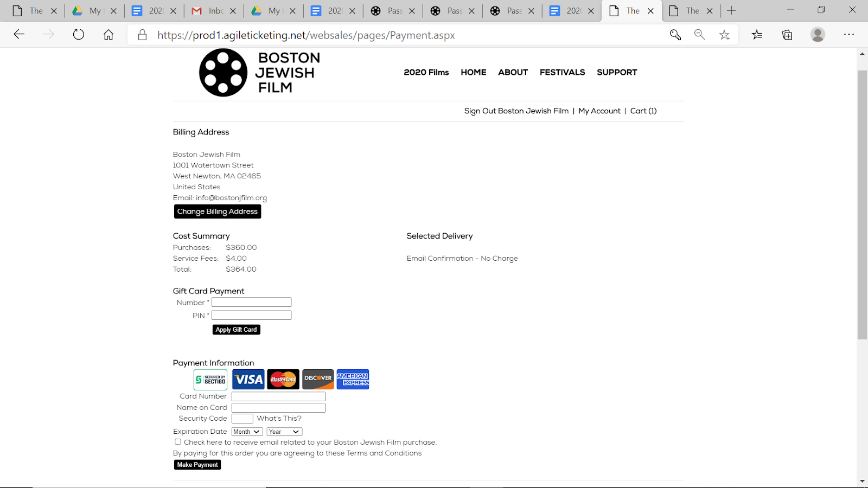Click the Boston Jewish Film reel logo
The height and width of the screenshot is (488, 868).
click(224, 73)
